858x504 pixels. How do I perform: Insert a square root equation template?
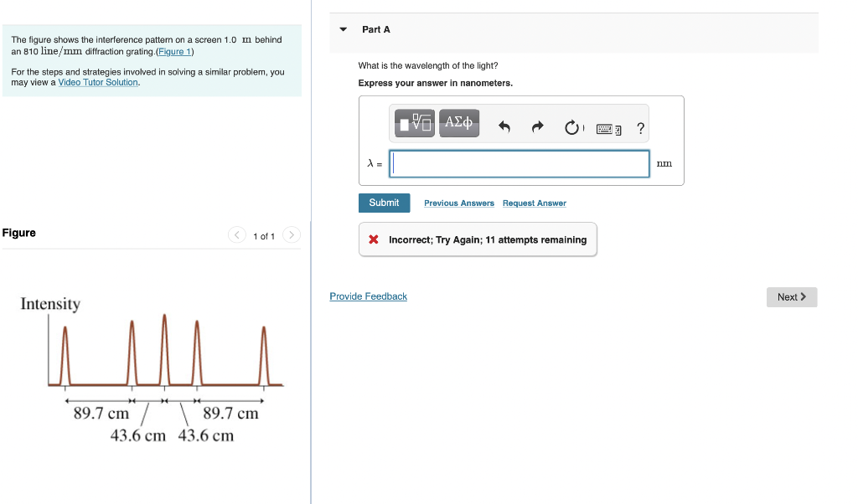[412, 121]
